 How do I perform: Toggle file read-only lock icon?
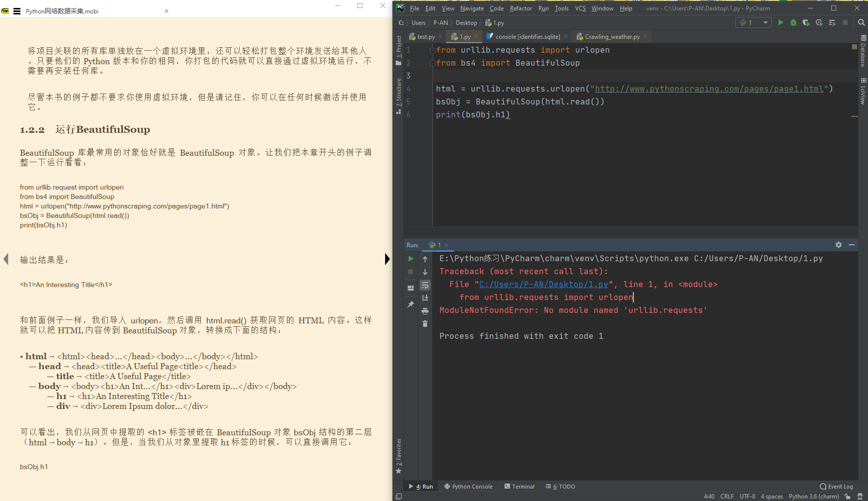[x=848, y=497]
